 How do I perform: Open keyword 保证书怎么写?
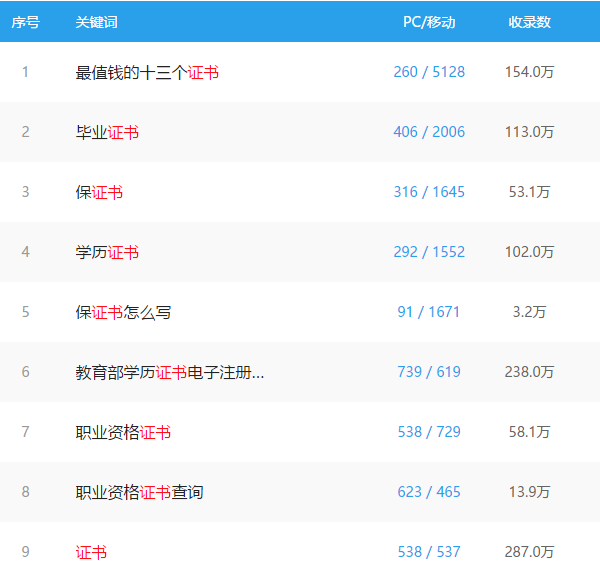pos(123,312)
